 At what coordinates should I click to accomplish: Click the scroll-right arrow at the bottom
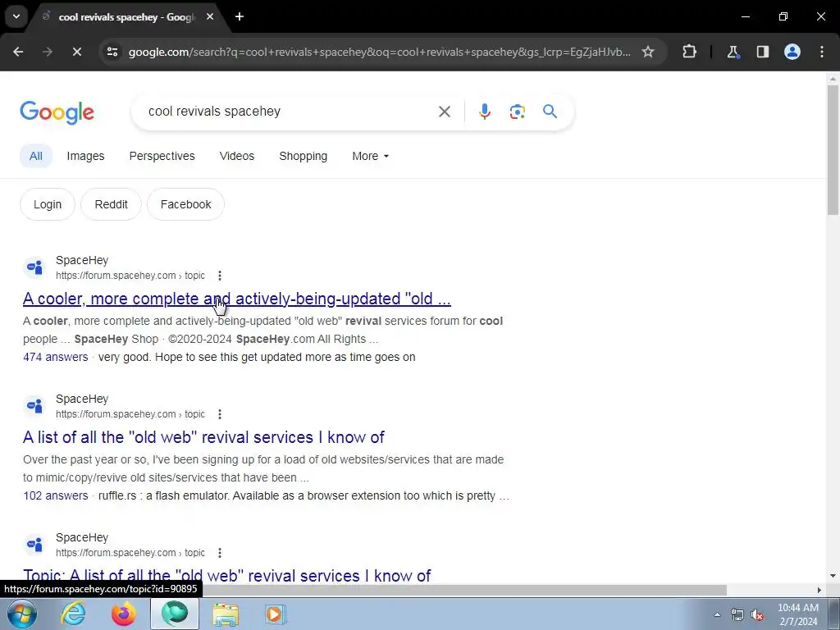(x=819, y=590)
